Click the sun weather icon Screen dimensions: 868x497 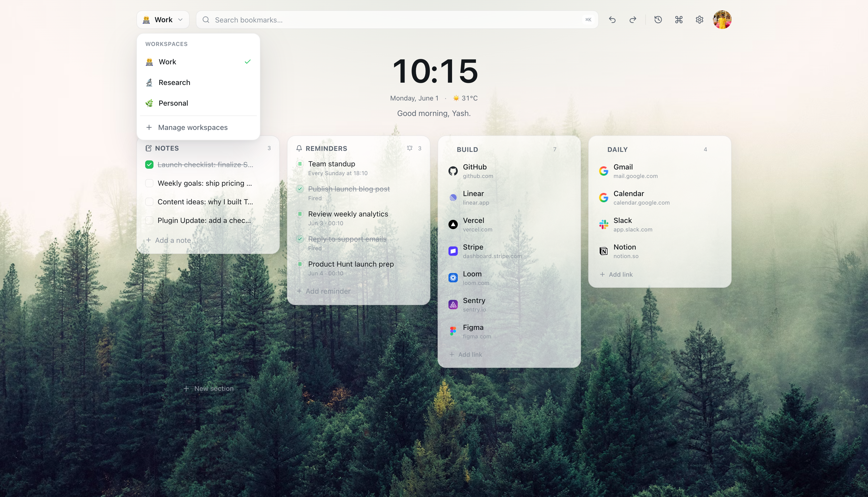point(456,98)
